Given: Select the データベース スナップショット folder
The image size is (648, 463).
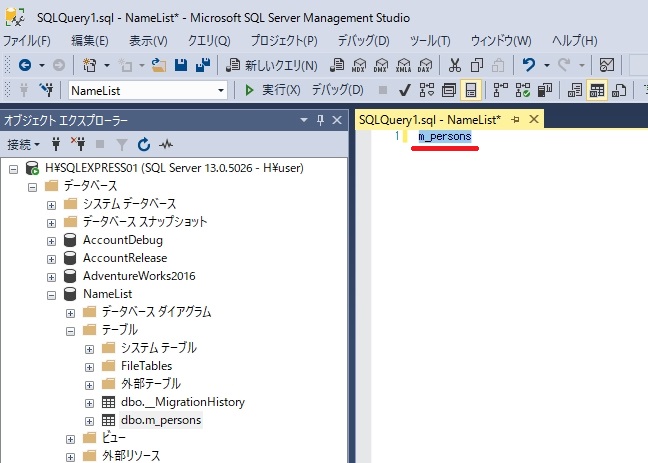Looking at the screenshot, I should click(145, 222).
